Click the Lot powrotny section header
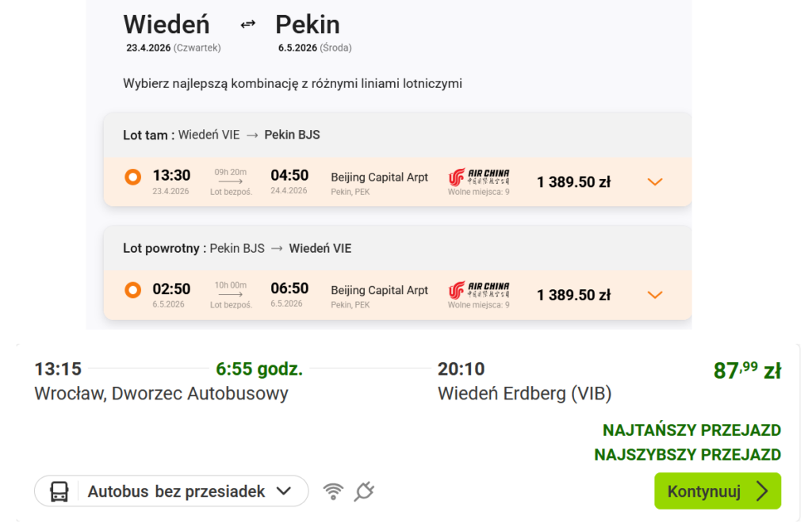Screen dimensions: 812x527 click(237, 248)
